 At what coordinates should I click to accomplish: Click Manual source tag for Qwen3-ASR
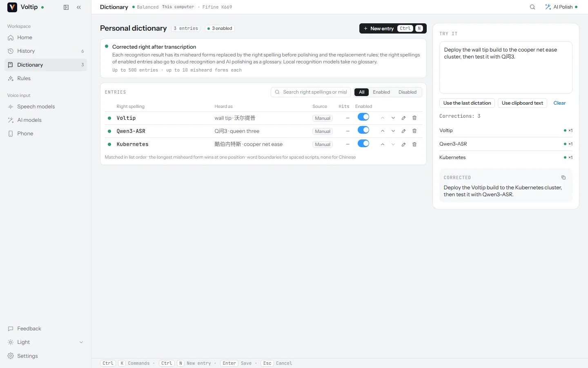tap(323, 132)
